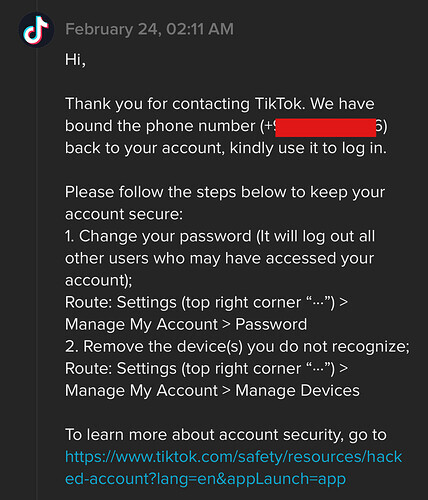Click the second "Route: Settings" line
The image size is (428, 500).
coord(206,369)
